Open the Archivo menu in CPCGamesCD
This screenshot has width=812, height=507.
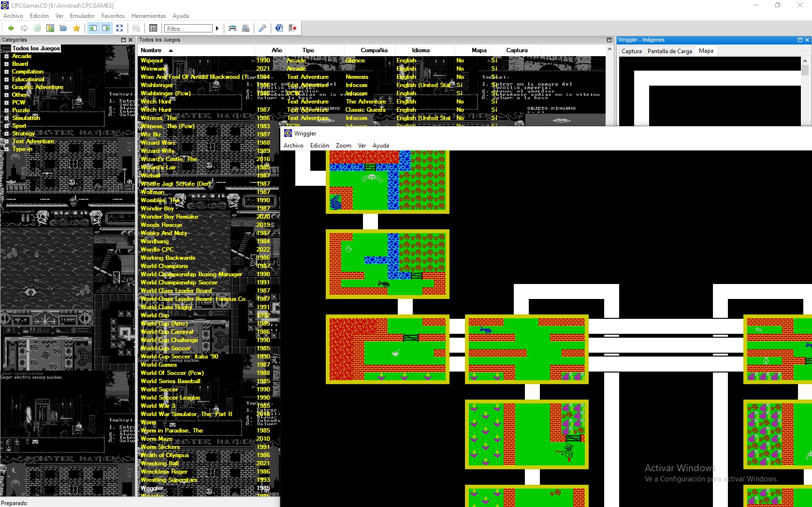(13, 16)
